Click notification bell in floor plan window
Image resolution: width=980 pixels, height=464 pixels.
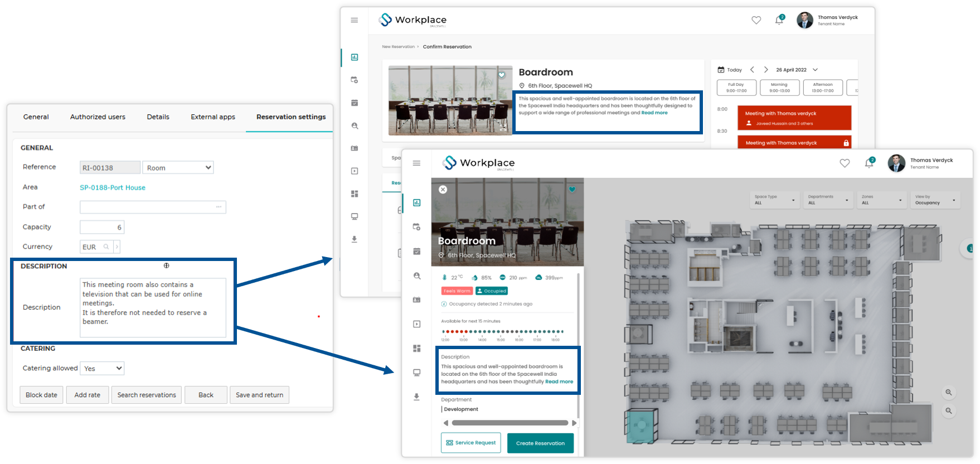pyautogui.click(x=869, y=163)
